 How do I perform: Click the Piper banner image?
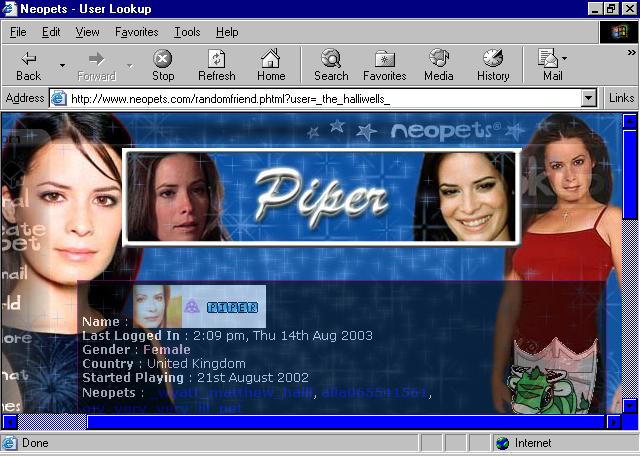321,196
